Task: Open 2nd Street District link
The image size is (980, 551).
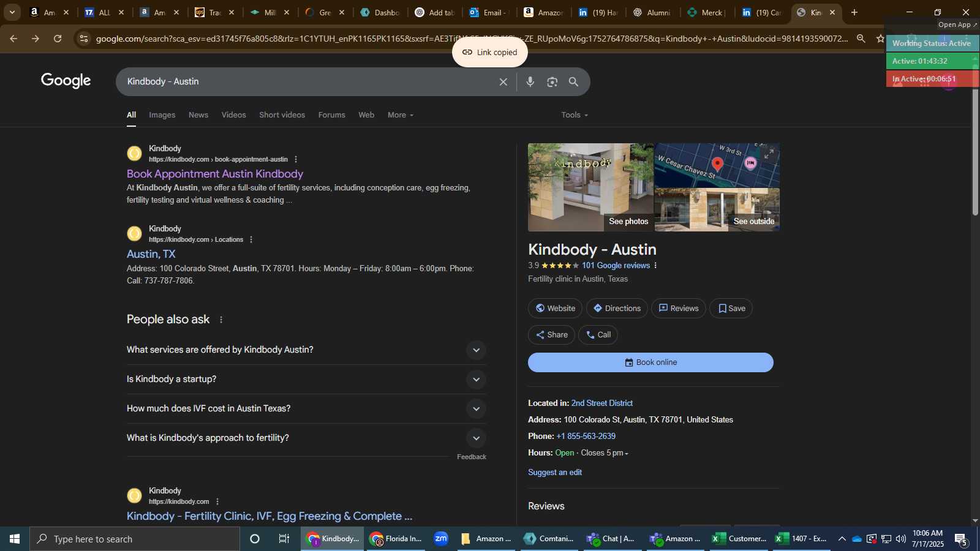Action: coord(602,403)
